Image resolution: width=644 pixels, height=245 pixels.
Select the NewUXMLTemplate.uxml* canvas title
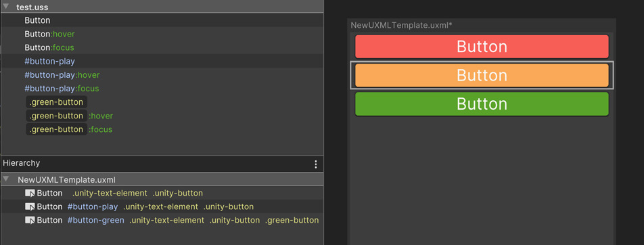point(401,26)
